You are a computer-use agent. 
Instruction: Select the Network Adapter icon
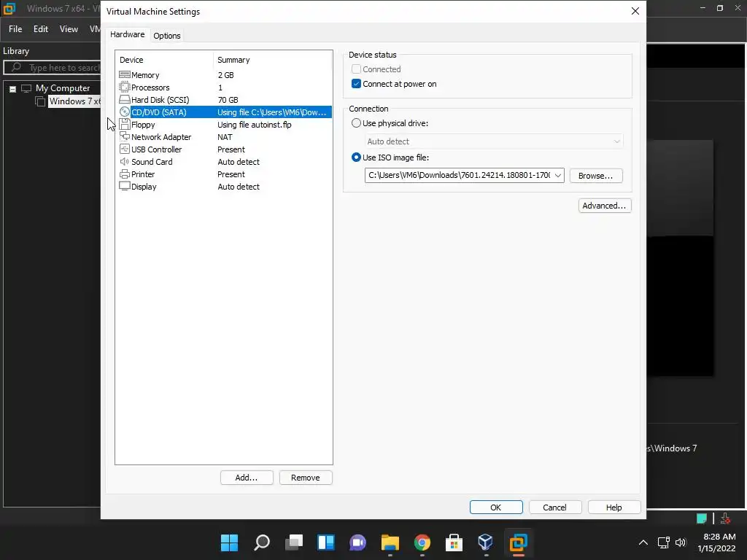(124, 136)
